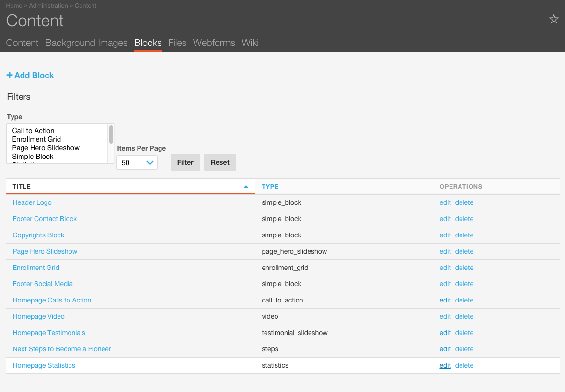Click the page_hero_slideshow type cell
Screen dimensions: 565x392
[294, 251]
